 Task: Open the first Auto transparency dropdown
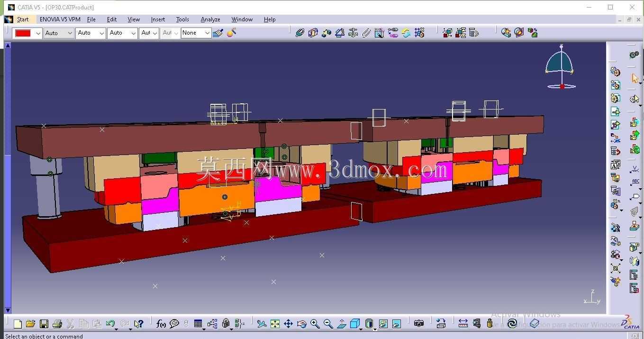click(x=70, y=33)
